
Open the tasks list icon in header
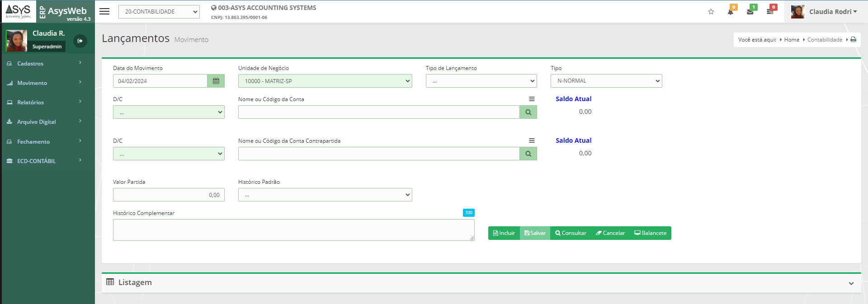click(770, 12)
